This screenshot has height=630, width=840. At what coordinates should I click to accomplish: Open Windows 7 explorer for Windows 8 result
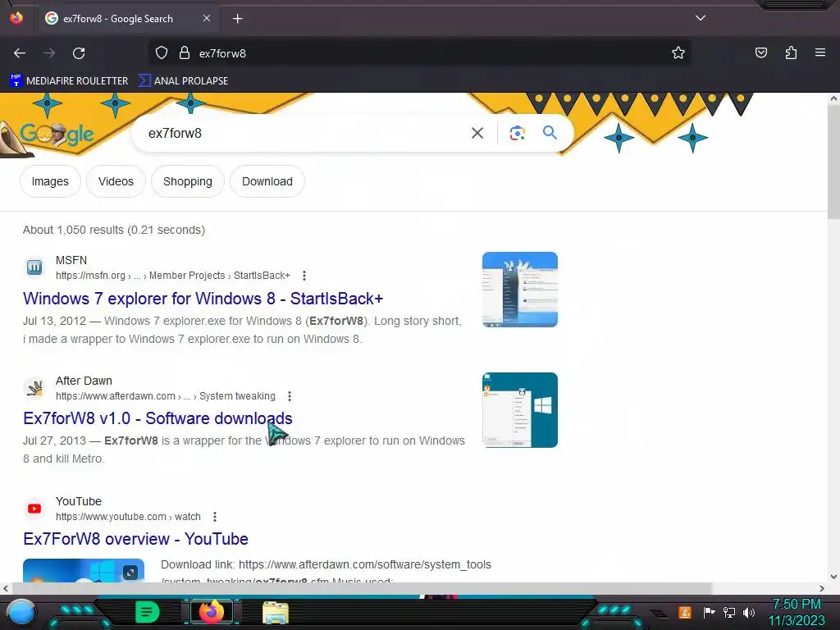point(203,299)
